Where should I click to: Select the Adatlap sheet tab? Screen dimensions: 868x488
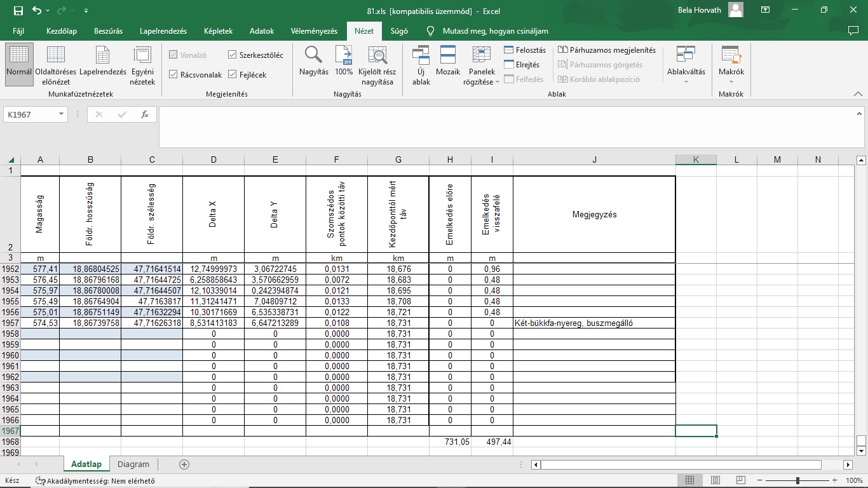(x=86, y=464)
